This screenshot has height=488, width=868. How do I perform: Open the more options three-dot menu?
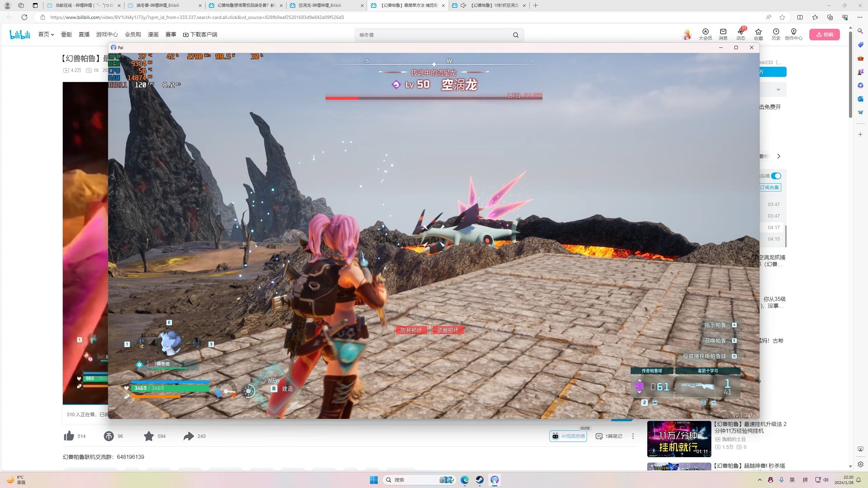coord(633,436)
